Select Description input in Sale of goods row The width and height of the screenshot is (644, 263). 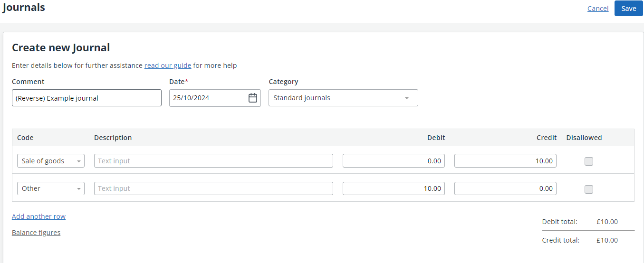point(213,161)
